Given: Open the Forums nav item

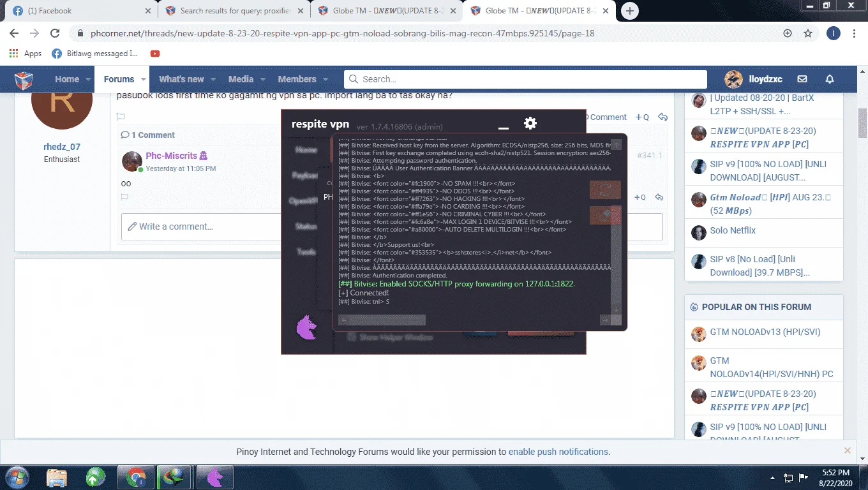Looking at the screenshot, I should [119, 79].
